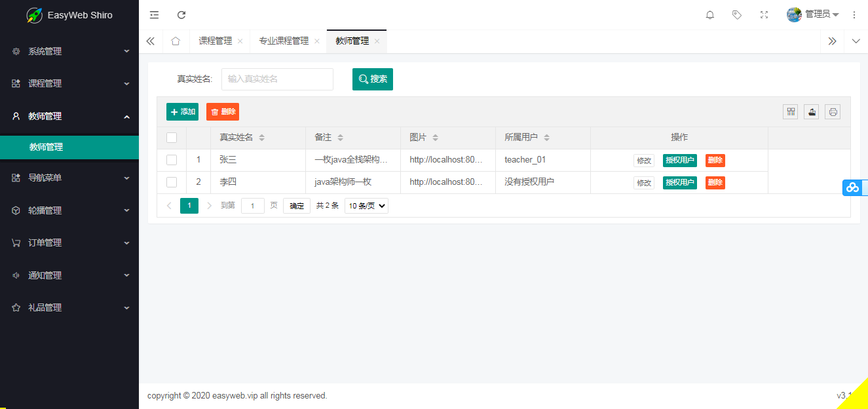Click the print icon in table toolbar

pyautogui.click(x=833, y=112)
